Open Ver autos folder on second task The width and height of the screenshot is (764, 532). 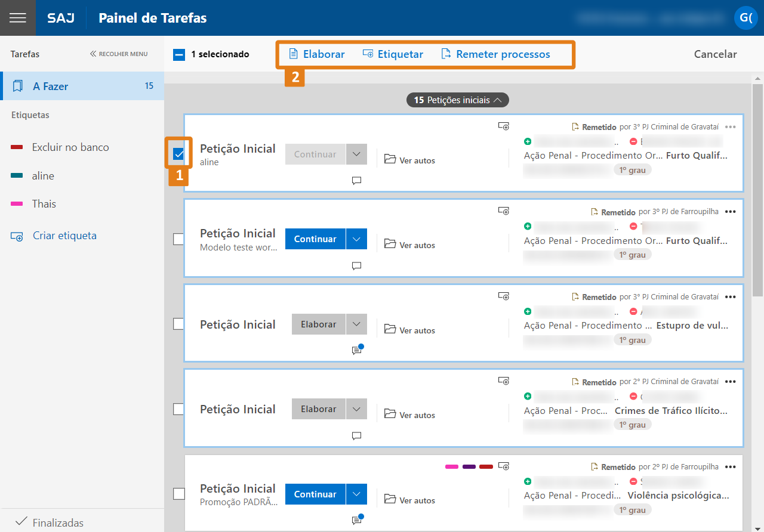click(410, 245)
